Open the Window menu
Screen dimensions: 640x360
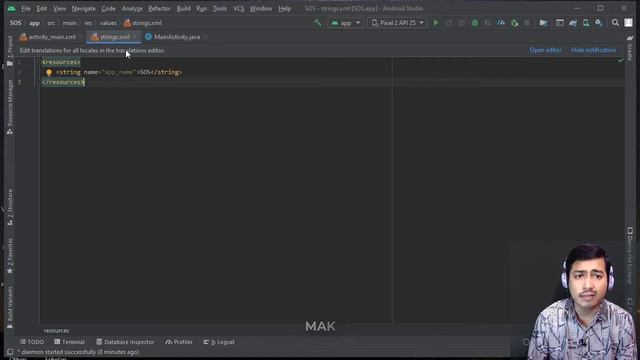(x=261, y=9)
